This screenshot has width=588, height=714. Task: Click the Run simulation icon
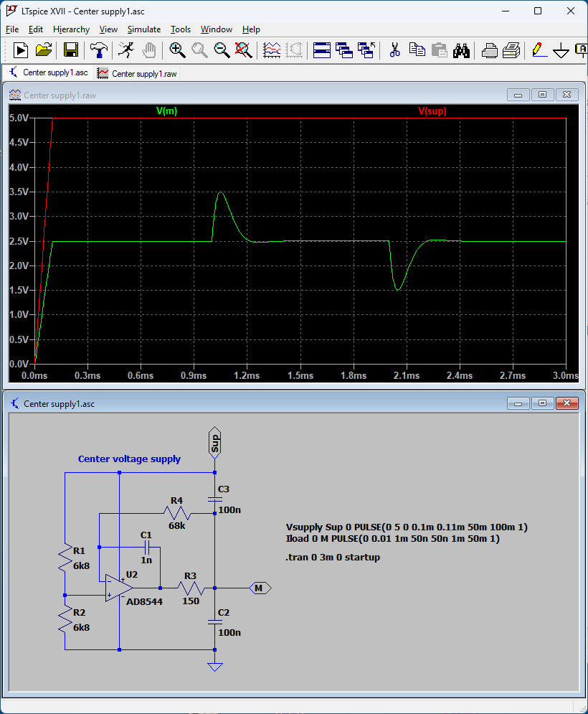click(x=21, y=50)
